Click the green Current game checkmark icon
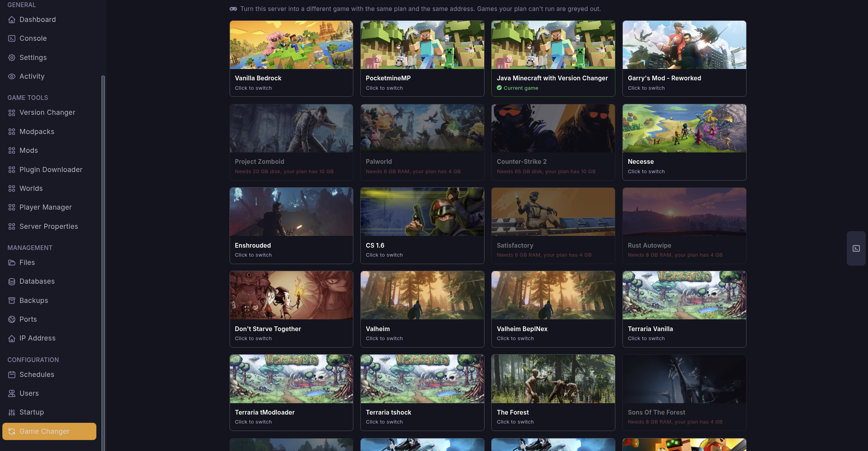Screen dimensions: 868x451 click(x=499, y=88)
